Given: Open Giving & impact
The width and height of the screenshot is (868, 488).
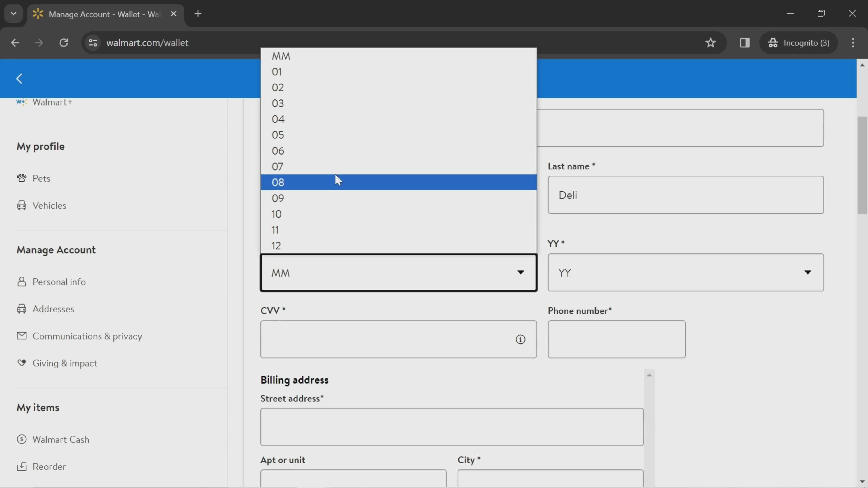Looking at the screenshot, I should click(x=65, y=363).
